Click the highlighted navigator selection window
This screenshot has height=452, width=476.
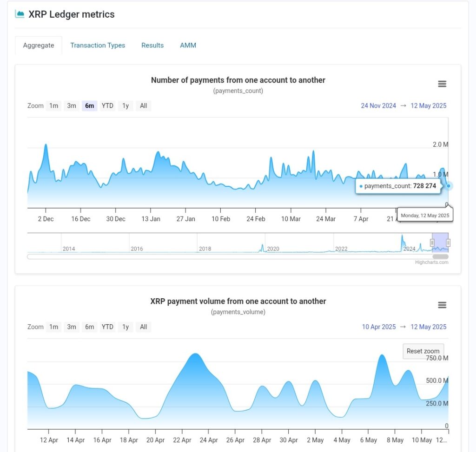(x=440, y=242)
